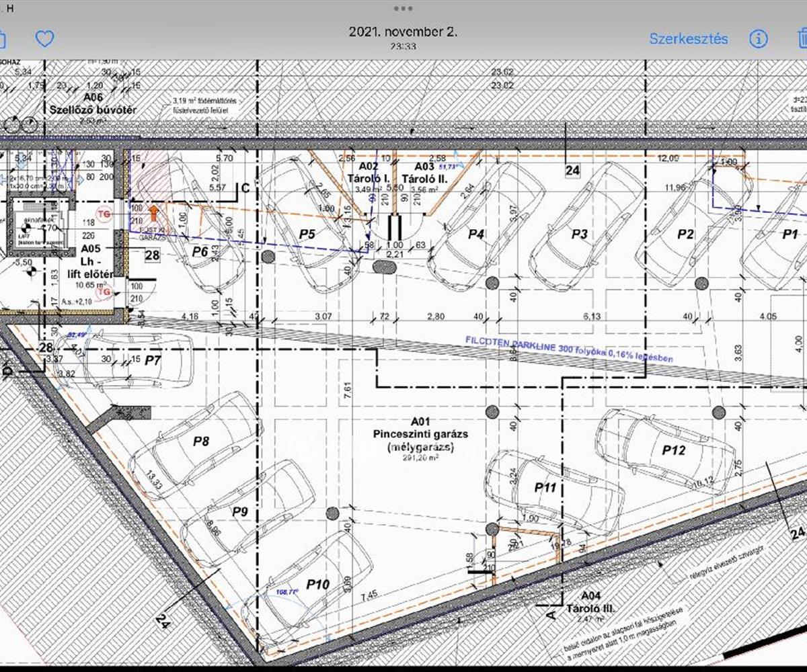
Task: Click the upper red TG door marker
Action: point(104,214)
